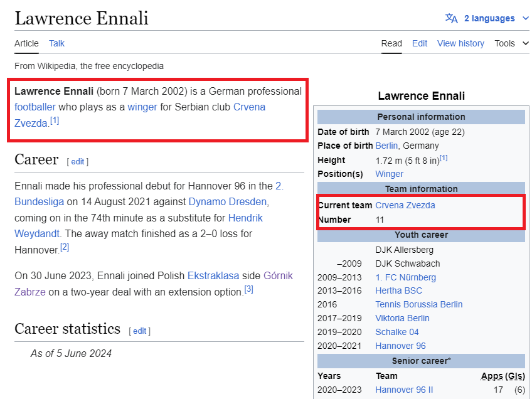The height and width of the screenshot is (399, 532).
Task: Open Winger link in infobox Position row
Action: (389, 174)
